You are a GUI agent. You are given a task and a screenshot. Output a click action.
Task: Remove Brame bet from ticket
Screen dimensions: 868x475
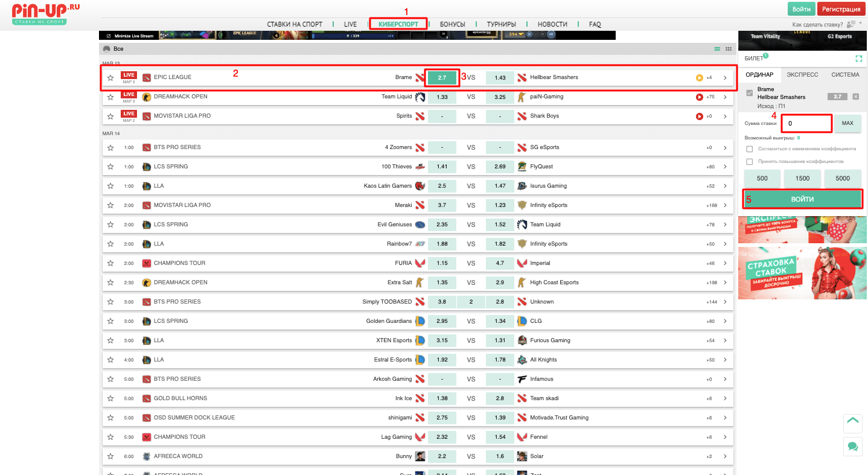pos(855,97)
